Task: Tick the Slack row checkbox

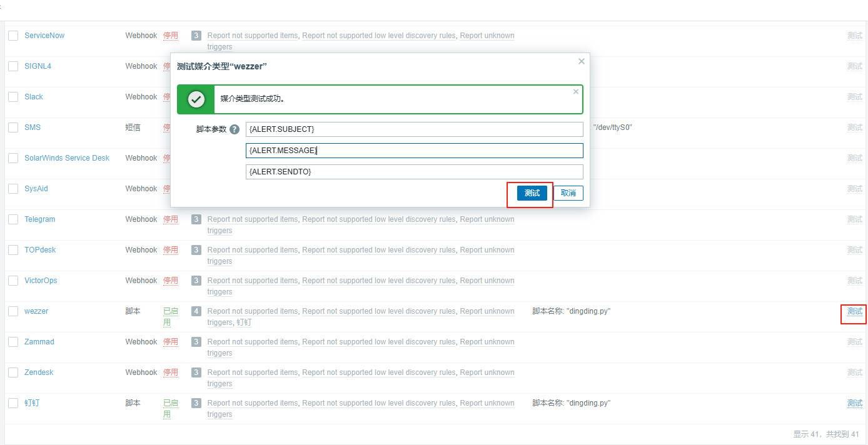Action: click(13, 97)
